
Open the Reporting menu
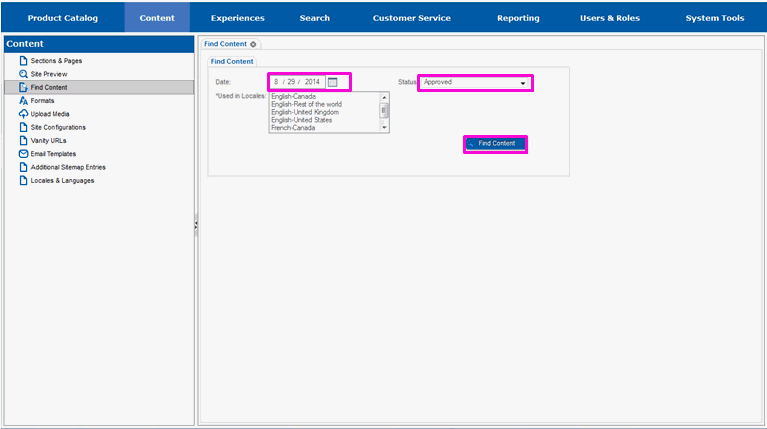tap(518, 18)
